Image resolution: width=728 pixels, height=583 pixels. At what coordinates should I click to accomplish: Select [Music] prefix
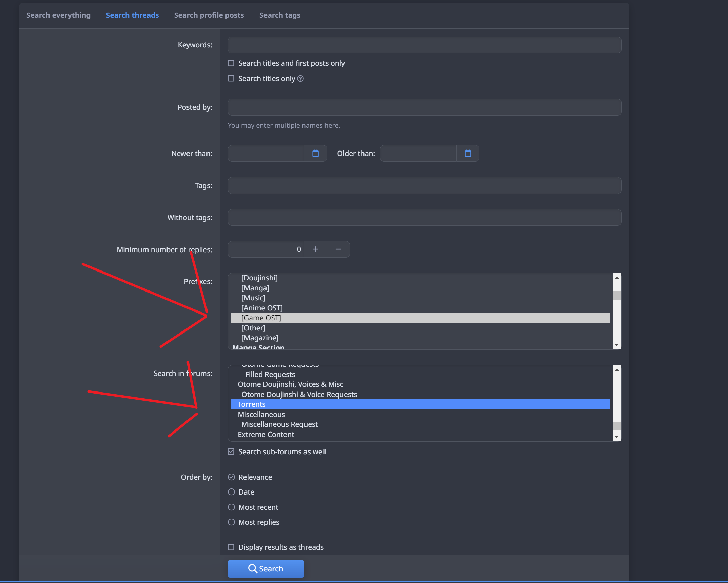(420, 298)
